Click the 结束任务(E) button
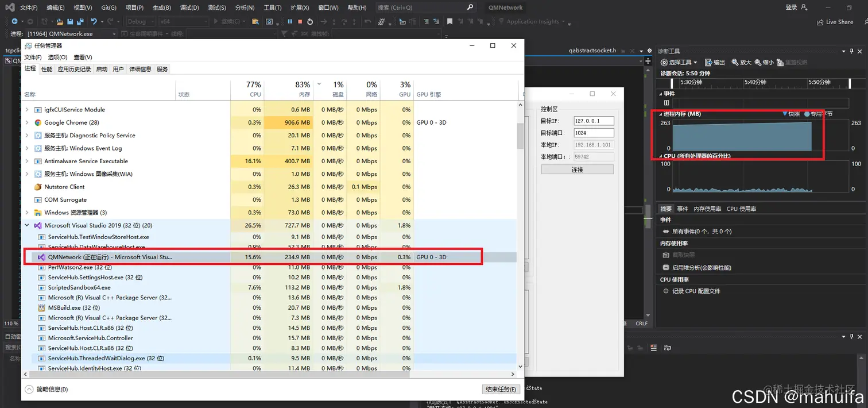The image size is (868, 408). click(x=502, y=389)
